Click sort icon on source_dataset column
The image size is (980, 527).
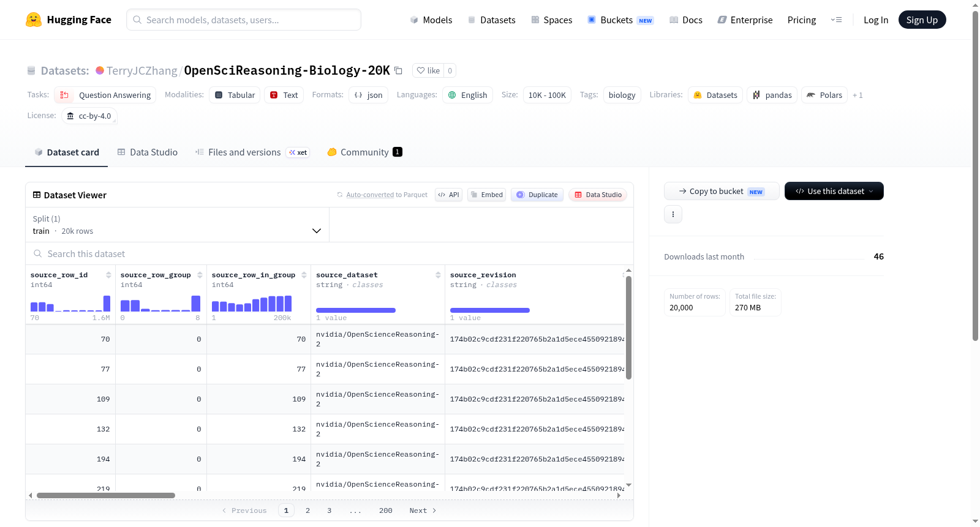click(x=438, y=275)
